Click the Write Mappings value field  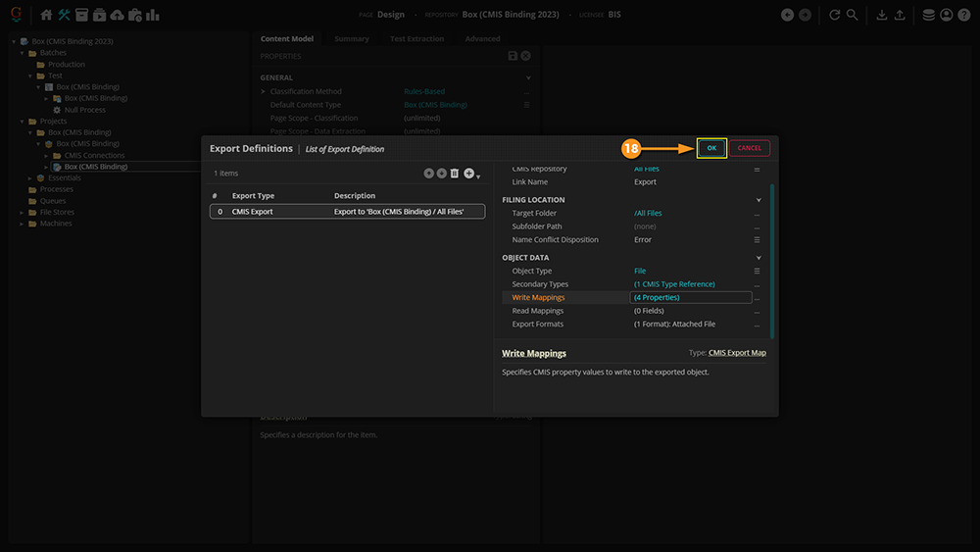(x=690, y=297)
